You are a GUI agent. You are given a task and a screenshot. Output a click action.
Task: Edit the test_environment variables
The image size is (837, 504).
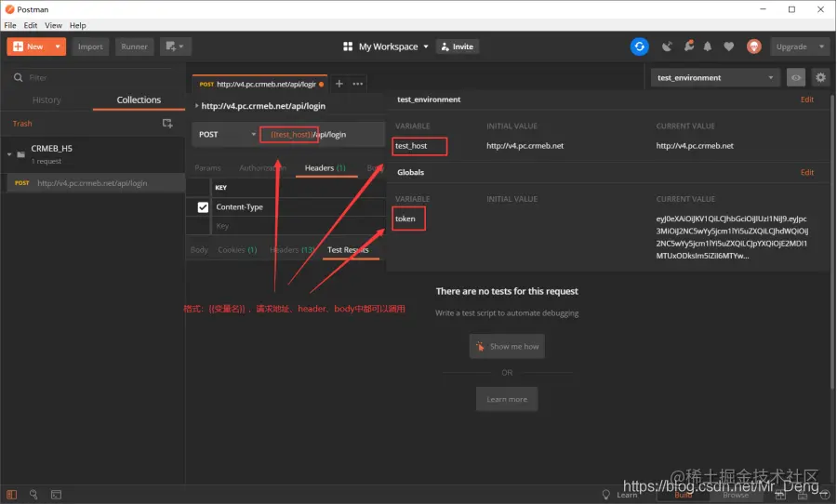(807, 99)
